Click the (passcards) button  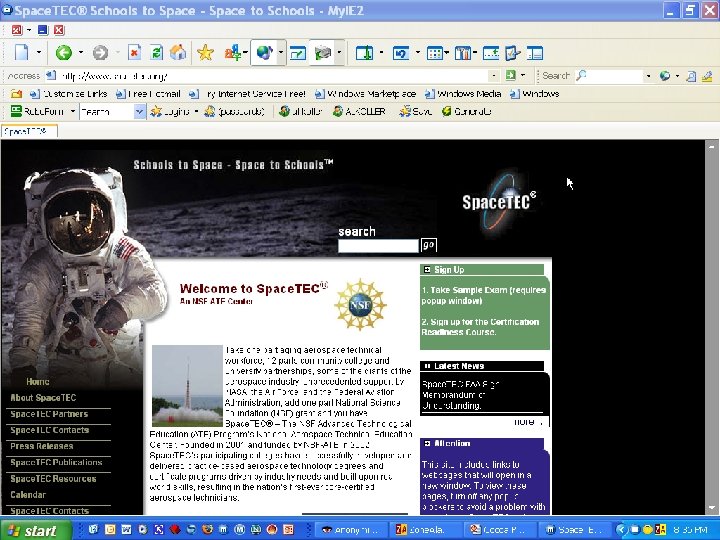[235, 111]
